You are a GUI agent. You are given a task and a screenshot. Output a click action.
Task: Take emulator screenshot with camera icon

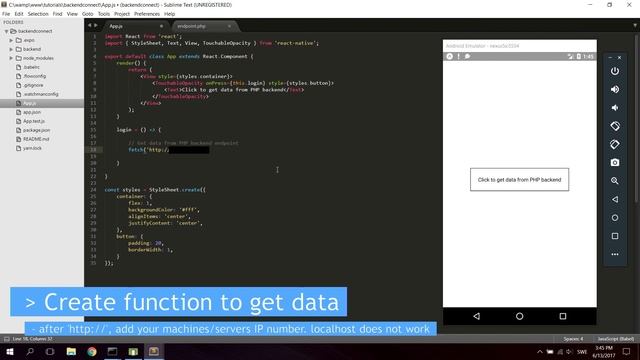coord(615,162)
